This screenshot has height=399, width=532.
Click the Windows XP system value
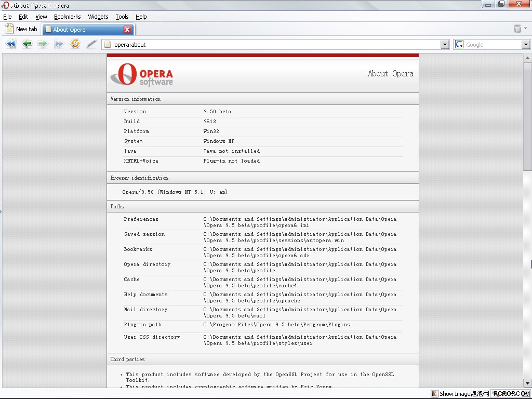pos(219,141)
